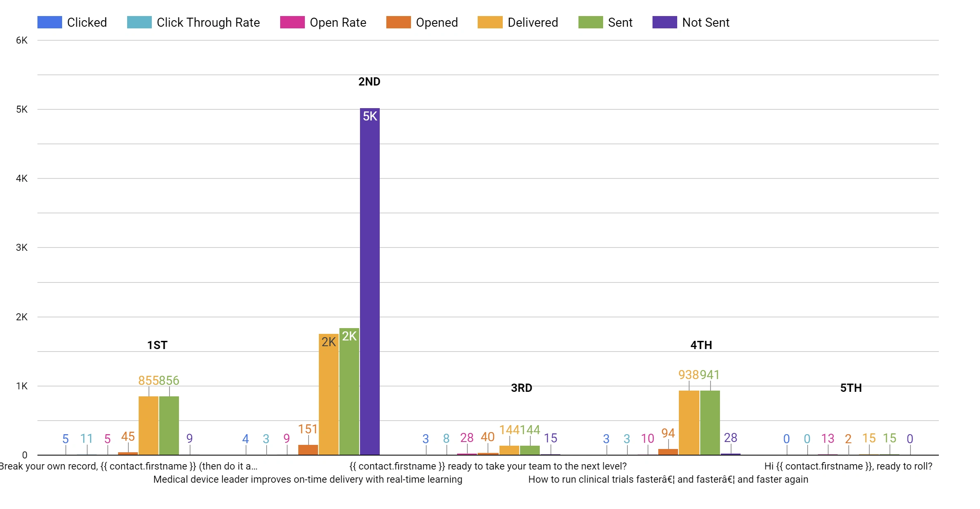Select the yellow 938 Delivered bar
This screenshot has width=980, height=509.
pos(689,423)
